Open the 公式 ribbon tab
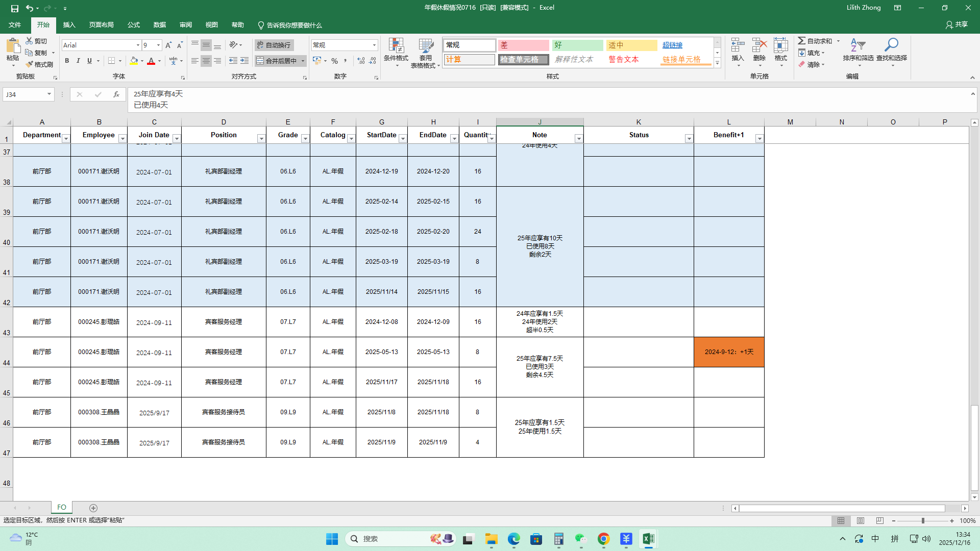The height and width of the screenshot is (551, 980). point(134,25)
